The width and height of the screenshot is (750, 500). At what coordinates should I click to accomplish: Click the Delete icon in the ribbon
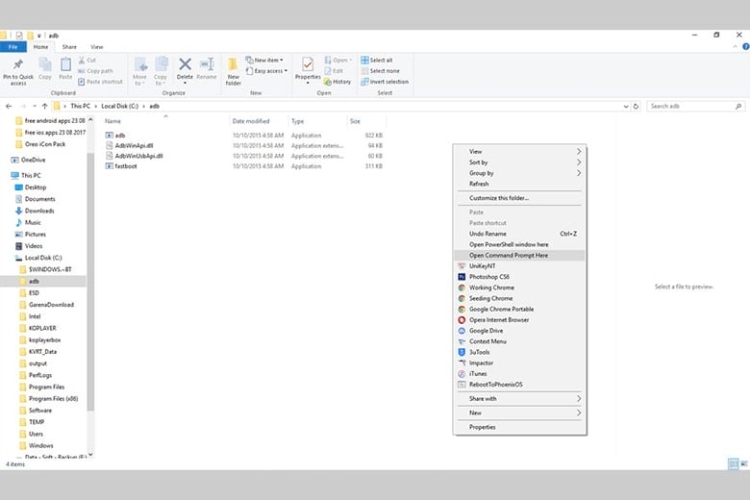click(185, 64)
